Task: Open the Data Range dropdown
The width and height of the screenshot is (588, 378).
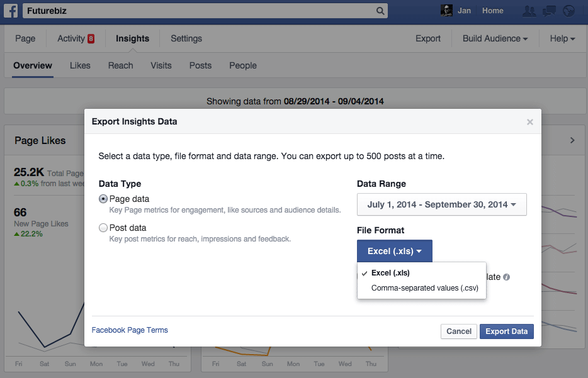Action: [x=442, y=204]
